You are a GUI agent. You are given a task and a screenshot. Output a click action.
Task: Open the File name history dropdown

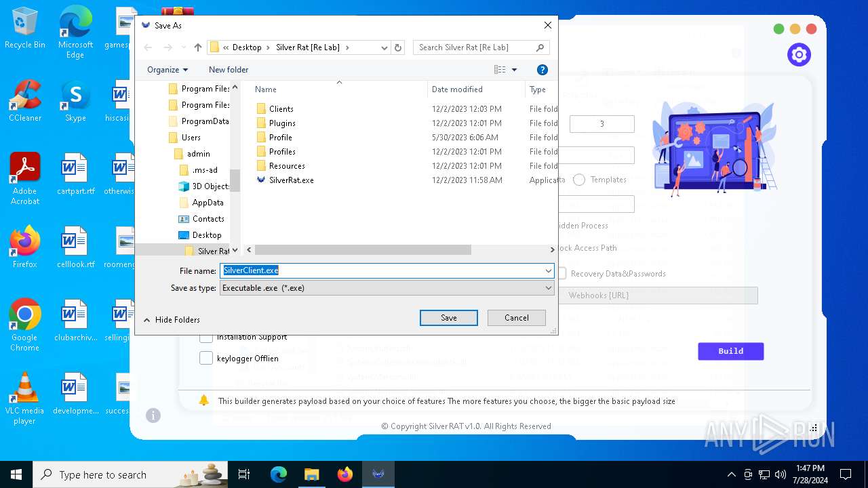pos(548,270)
